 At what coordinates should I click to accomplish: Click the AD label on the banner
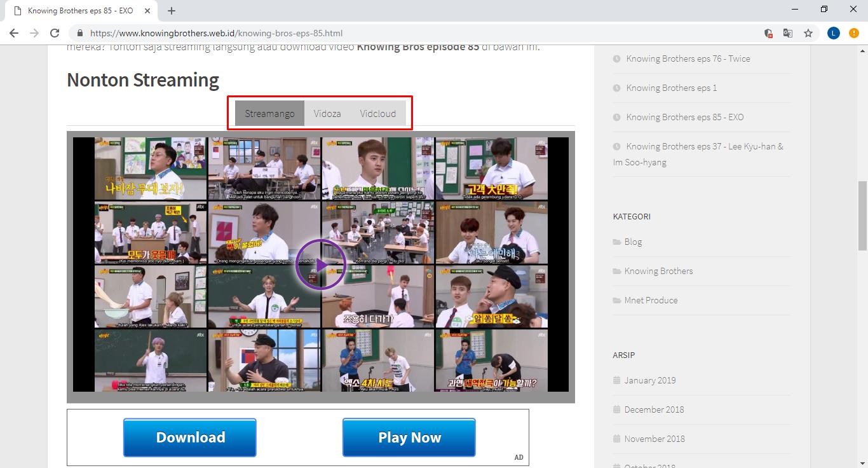click(x=519, y=457)
